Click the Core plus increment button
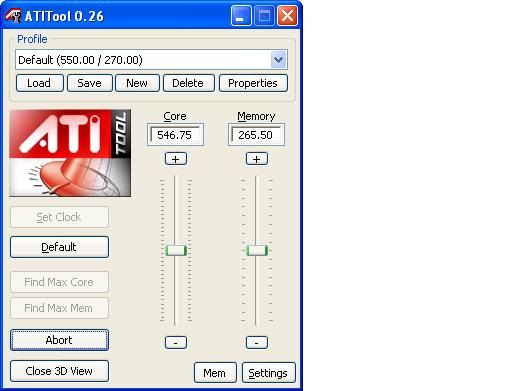 click(176, 159)
